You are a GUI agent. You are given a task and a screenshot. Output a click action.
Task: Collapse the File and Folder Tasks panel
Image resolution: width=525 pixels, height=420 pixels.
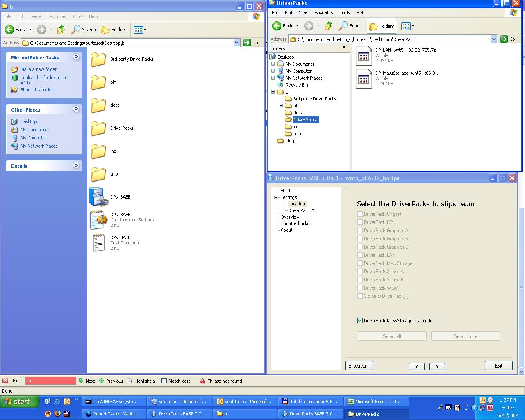tap(76, 57)
